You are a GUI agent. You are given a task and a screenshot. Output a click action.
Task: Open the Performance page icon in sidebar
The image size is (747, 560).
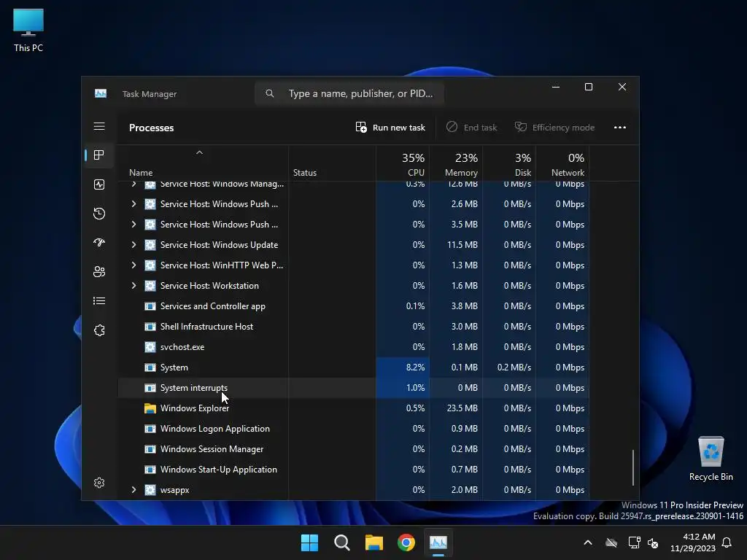(x=99, y=184)
